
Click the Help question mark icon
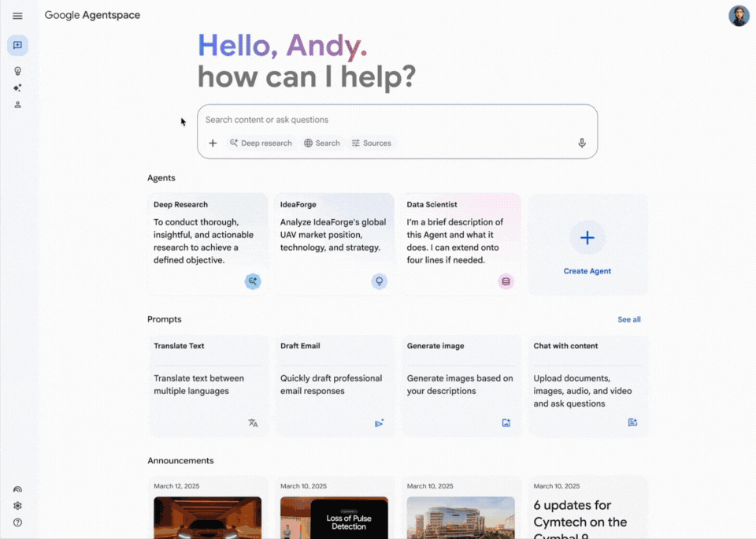coord(17,522)
